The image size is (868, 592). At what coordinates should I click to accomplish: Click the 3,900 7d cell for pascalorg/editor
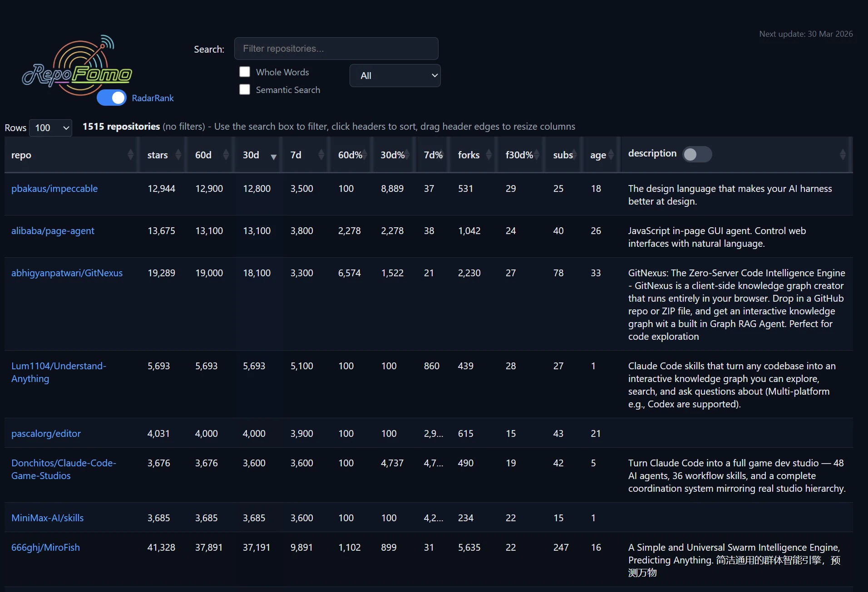click(301, 434)
